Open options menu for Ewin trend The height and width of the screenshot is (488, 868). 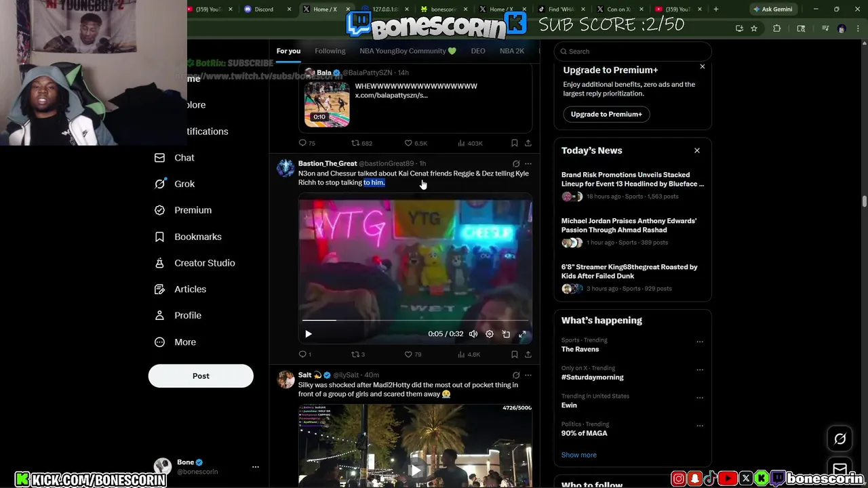(700, 398)
